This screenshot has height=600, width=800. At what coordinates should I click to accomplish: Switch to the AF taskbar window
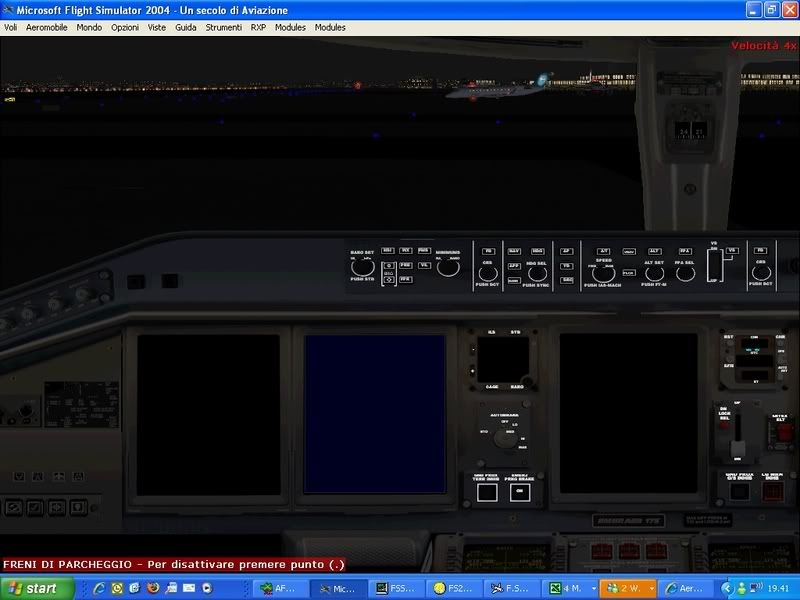click(x=281, y=588)
